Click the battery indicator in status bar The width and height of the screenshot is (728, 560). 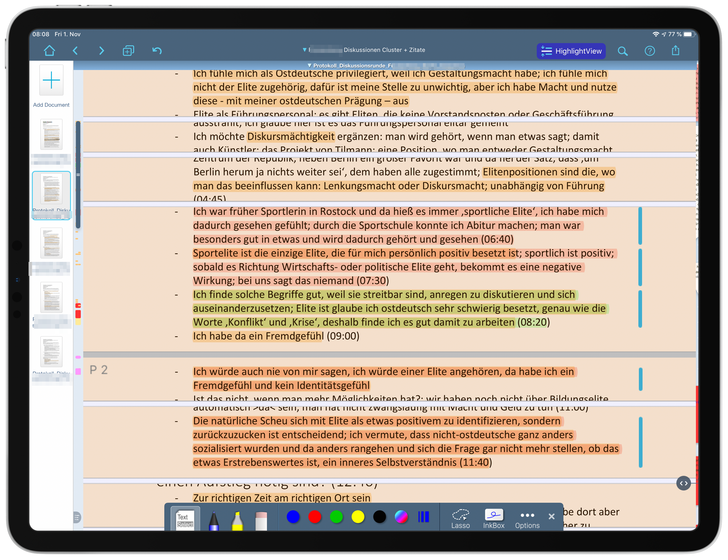(689, 34)
